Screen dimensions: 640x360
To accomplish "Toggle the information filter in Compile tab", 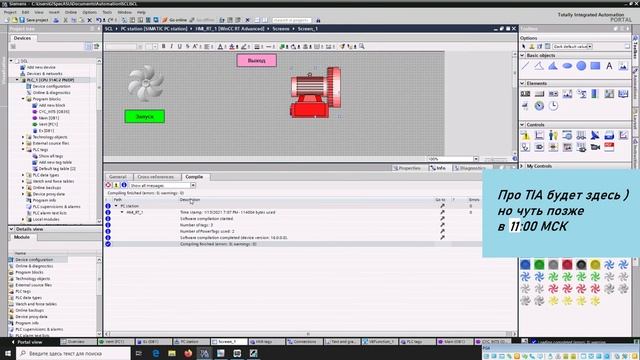I will coord(124,185).
